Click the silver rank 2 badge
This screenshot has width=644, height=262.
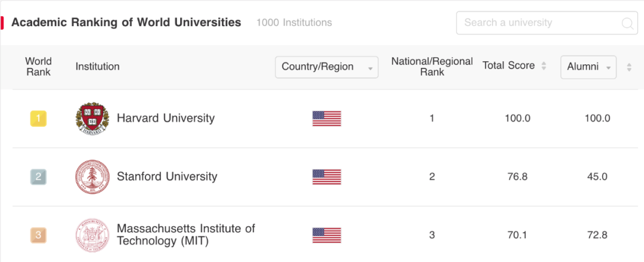click(38, 177)
